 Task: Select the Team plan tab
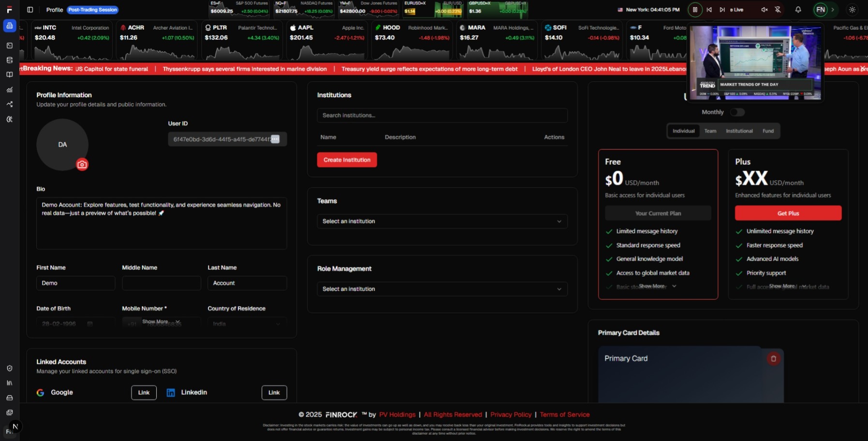710,131
